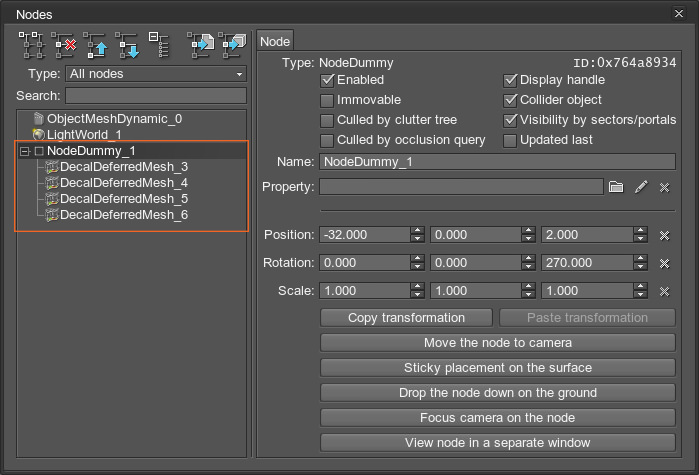Viewport: 699px width, 475px height.
Task: Click the delete node icon with red X
Action: click(65, 43)
